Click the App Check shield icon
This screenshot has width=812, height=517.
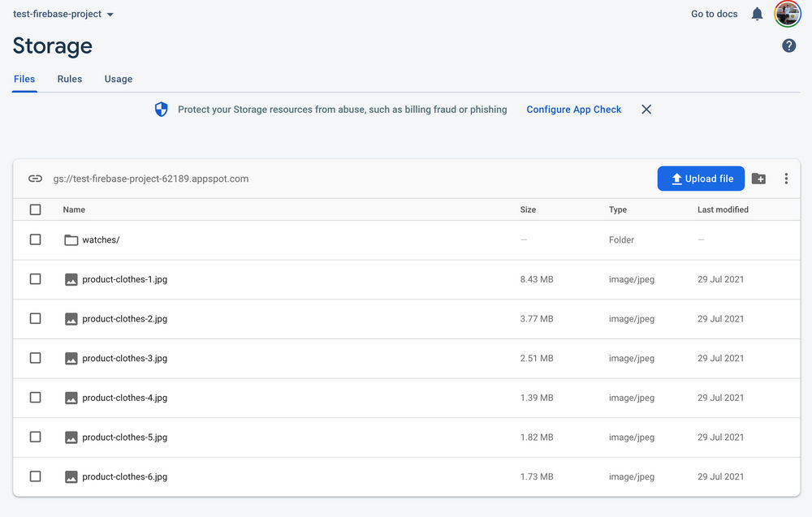tap(160, 109)
